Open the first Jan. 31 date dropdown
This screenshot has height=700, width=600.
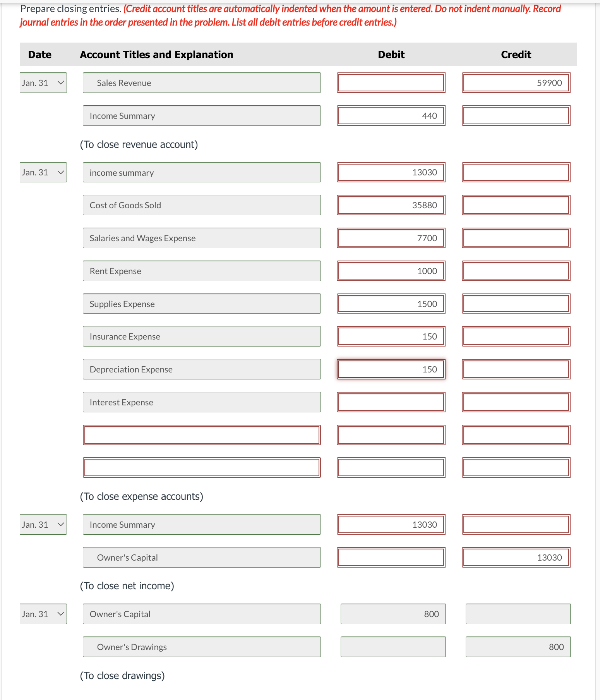click(43, 82)
